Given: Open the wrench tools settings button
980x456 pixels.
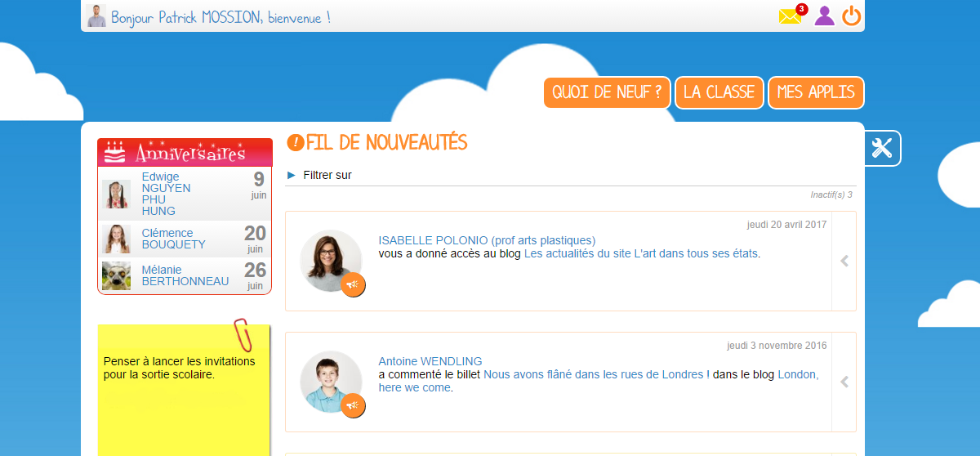Looking at the screenshot, I should (882, 148).
